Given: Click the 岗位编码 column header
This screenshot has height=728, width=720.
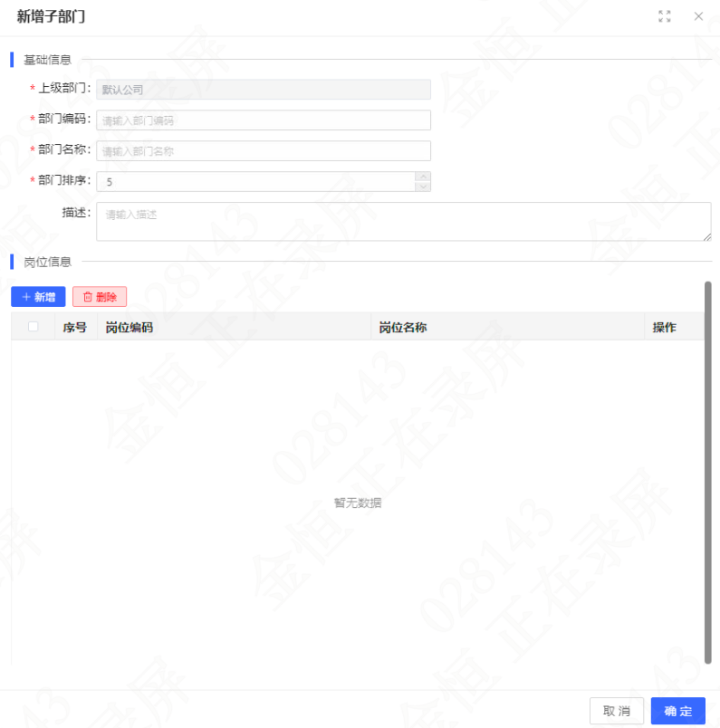Looking at the screenshot, I should [x=235, y=327].
